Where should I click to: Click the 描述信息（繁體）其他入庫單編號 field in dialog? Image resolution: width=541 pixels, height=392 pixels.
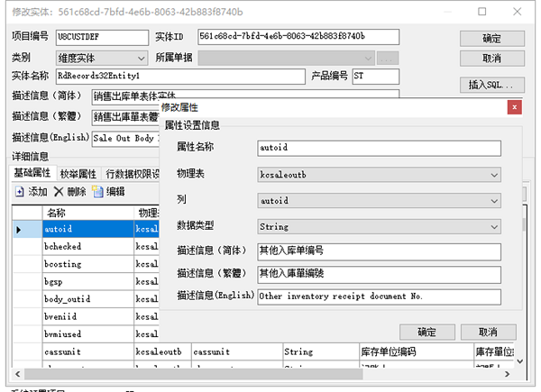coord(379,275)
